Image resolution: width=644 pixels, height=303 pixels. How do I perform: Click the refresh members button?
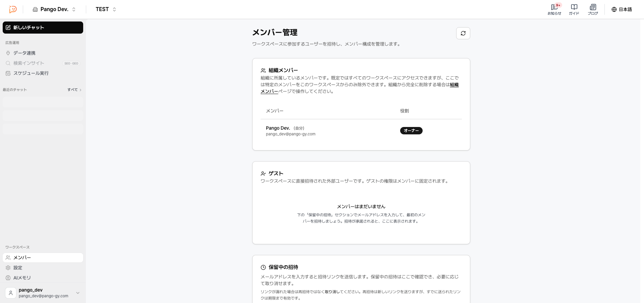tap(463, 33)
